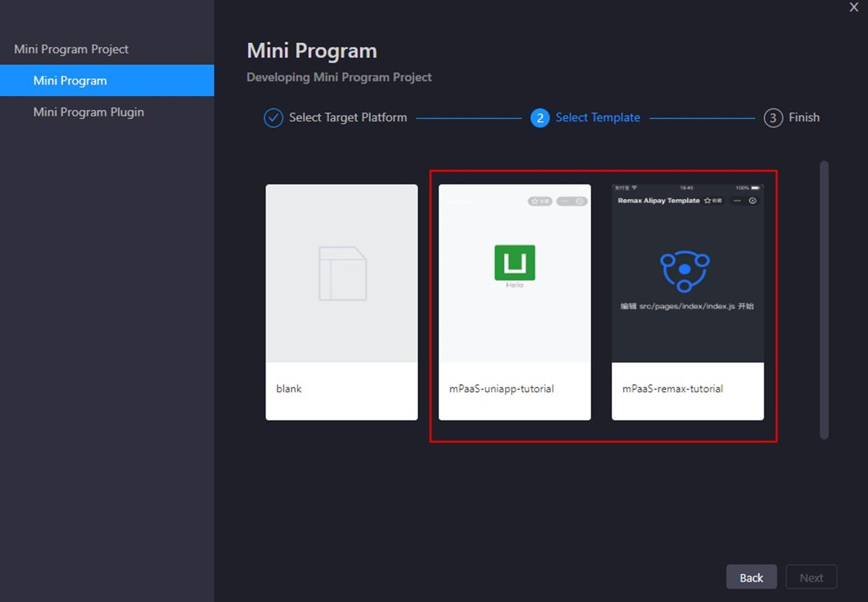Image resolution: width=868 pixels, height=602 pixels.
Task: Select the src/pages/index/index.js hint text
Action: [x=687, y=306]
